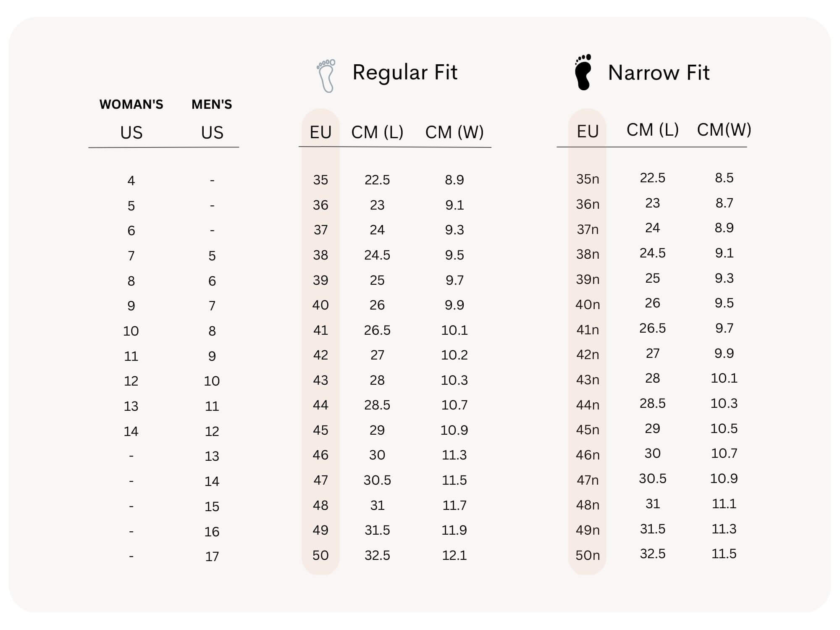Click men's US size 17
This screenshot has width=840, height=630.
click(x=212, y=556)
